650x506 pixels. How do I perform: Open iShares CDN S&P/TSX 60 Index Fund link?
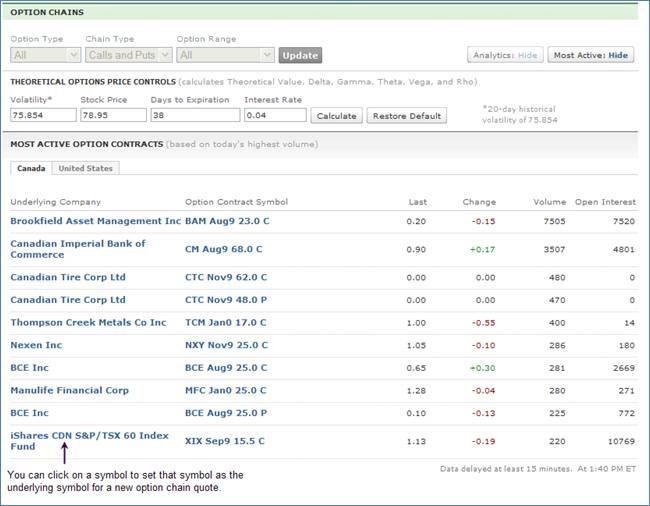point(90,441)
